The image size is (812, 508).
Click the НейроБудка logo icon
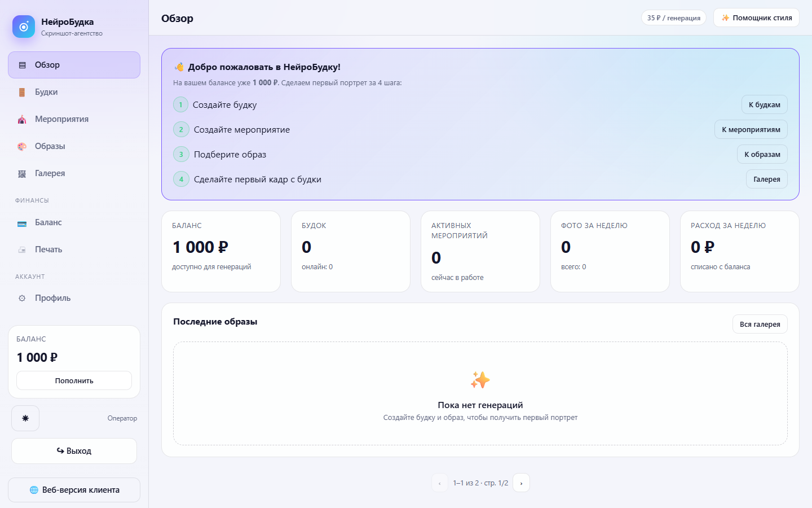[x=24, y=27]
